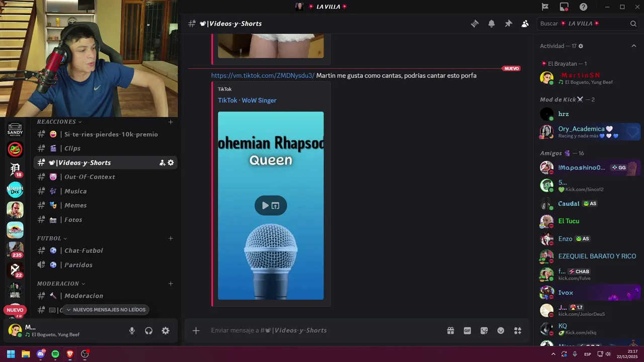Open User Settings gear in user panel
The image size is (644, 362).
(x=166, y=330)
